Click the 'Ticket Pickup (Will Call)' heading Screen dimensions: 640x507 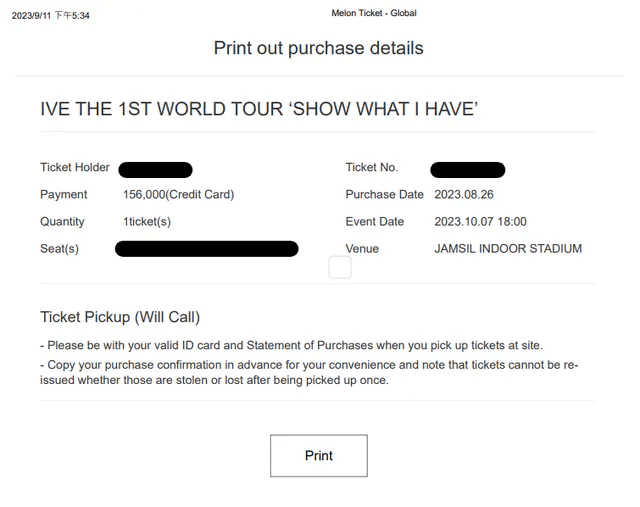coord(120,317)
